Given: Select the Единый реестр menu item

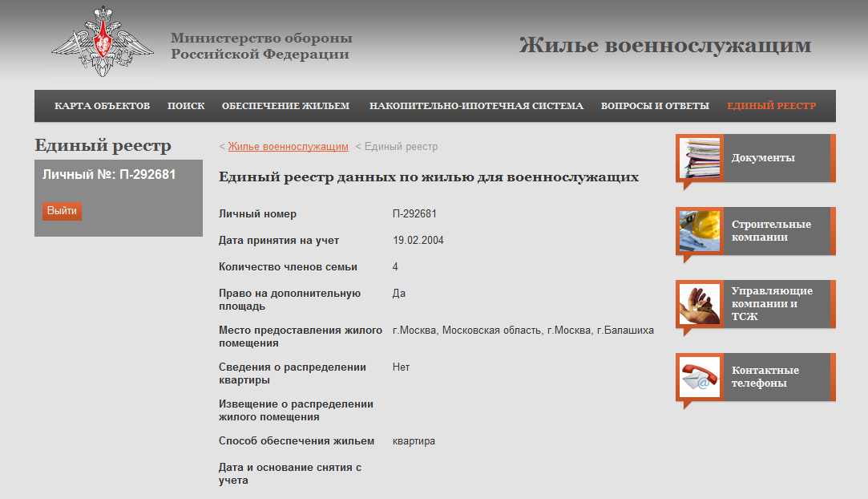Looking at the screenshot, I should pyautogui.click(x=771, y=106).
